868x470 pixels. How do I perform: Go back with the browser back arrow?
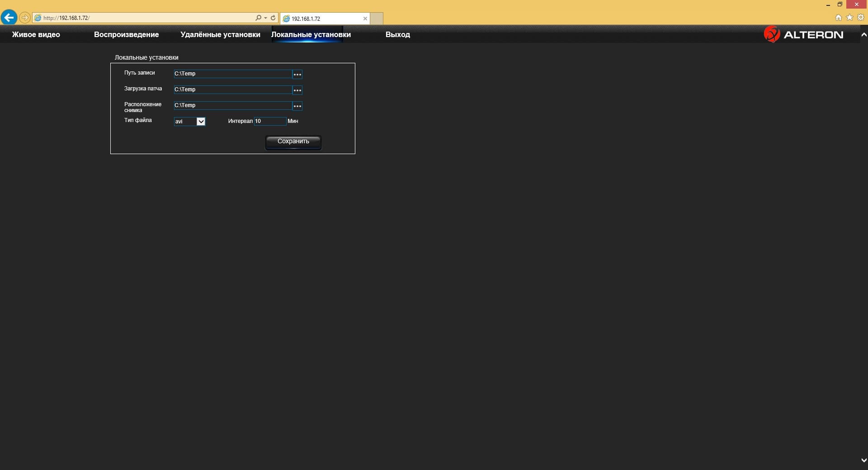9,18
